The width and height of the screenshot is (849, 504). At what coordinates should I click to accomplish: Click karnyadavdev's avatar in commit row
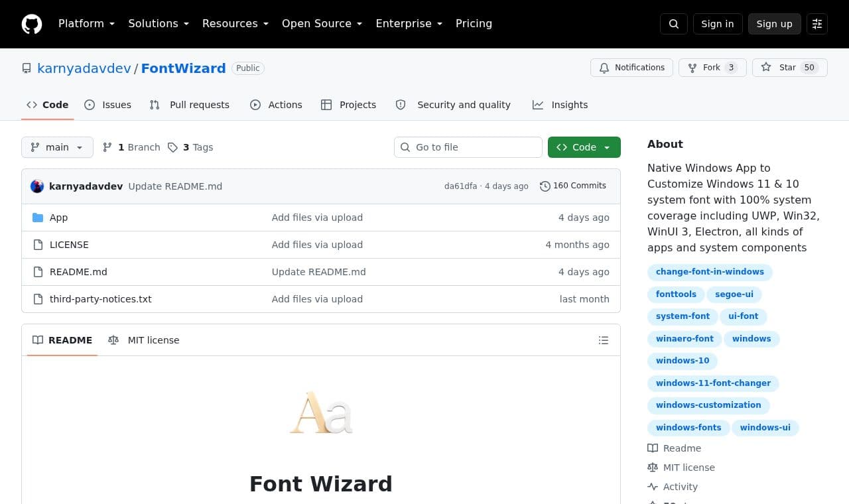(x=37, y=186)
